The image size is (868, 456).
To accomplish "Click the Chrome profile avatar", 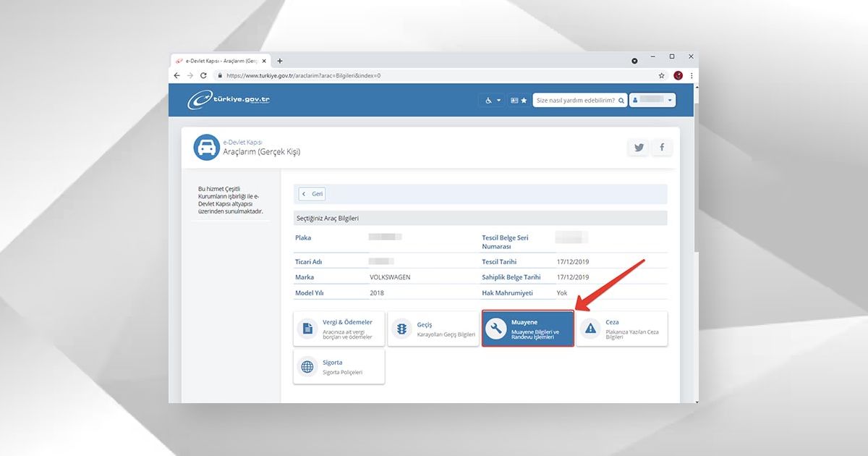I will point(678,75).
